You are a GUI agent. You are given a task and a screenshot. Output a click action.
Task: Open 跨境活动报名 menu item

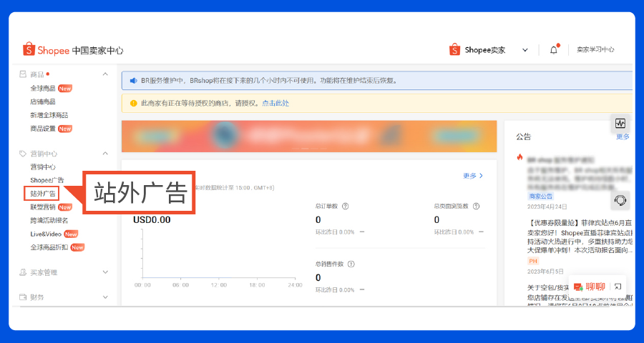tap(49, 220)
